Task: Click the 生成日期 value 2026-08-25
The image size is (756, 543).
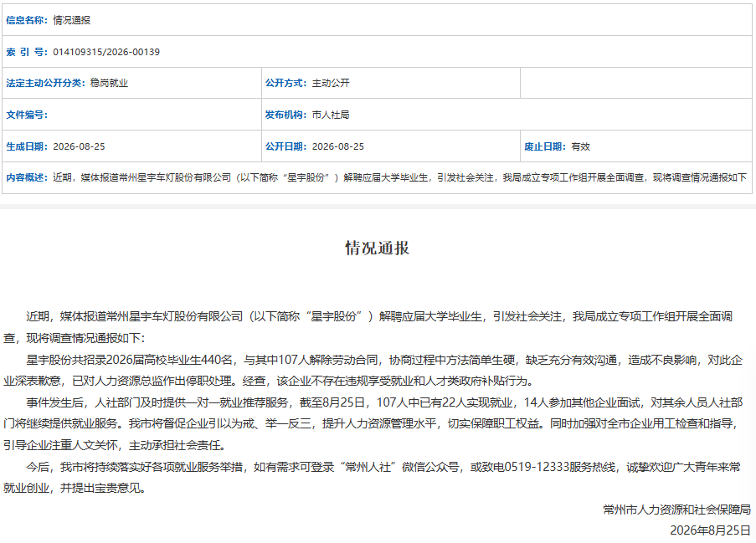Action: pyautogui.click(x=79, y=146)
